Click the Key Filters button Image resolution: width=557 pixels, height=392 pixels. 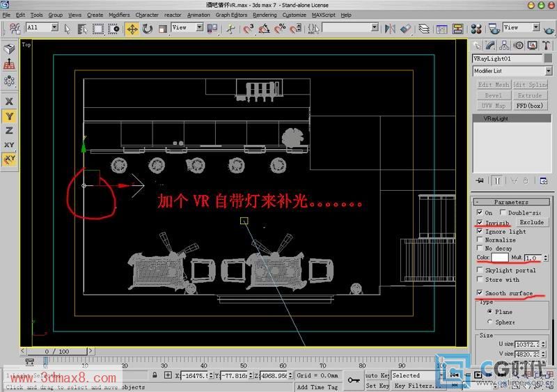click(418, 386)
